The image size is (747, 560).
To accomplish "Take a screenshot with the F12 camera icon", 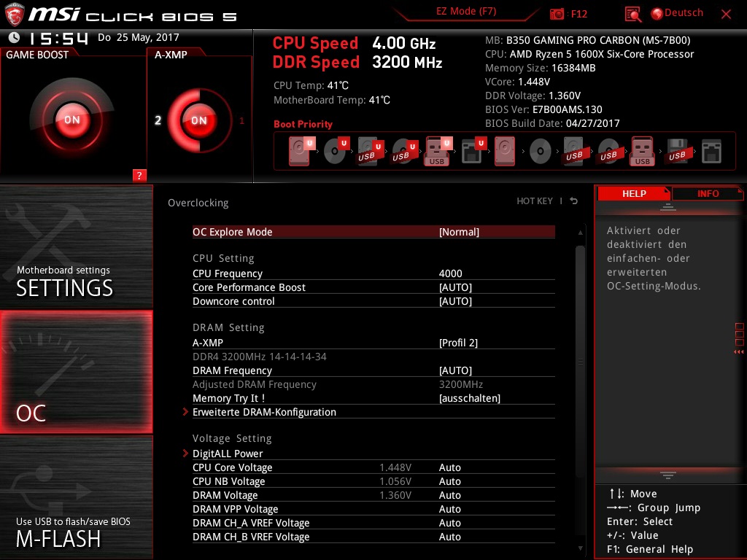I will [x=557, y=15].
